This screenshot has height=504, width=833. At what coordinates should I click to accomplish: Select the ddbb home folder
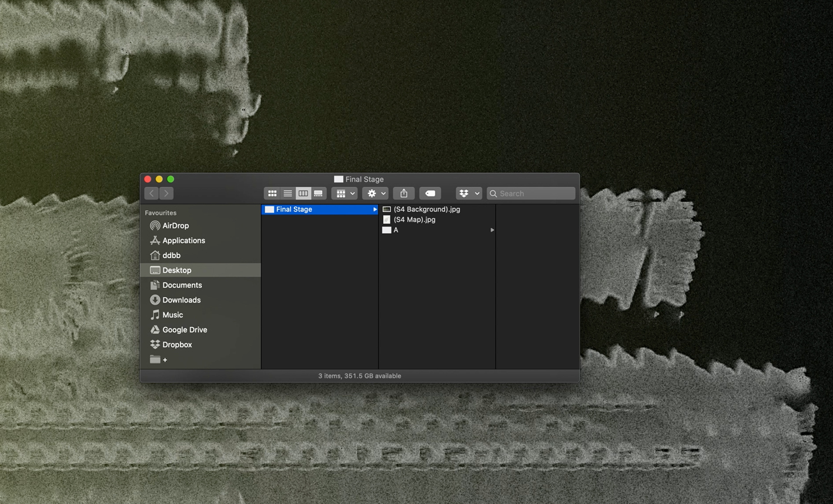(x=171, y=256)
